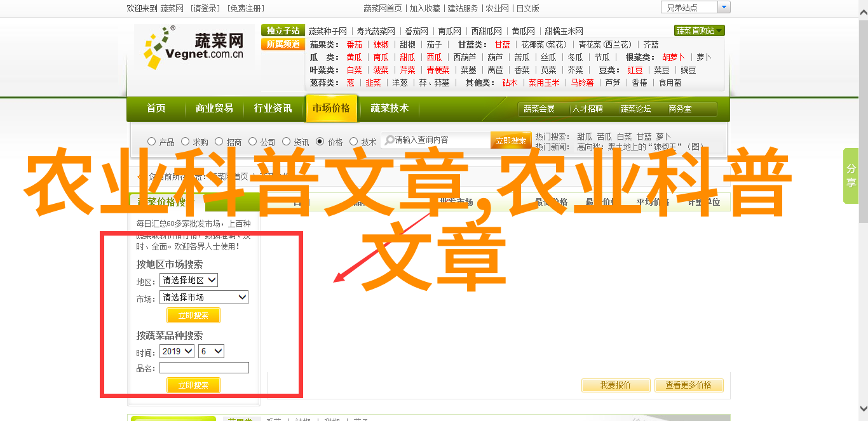Select the 价格 radio button
Screen dimensions: 868x421
coord(320,142)
